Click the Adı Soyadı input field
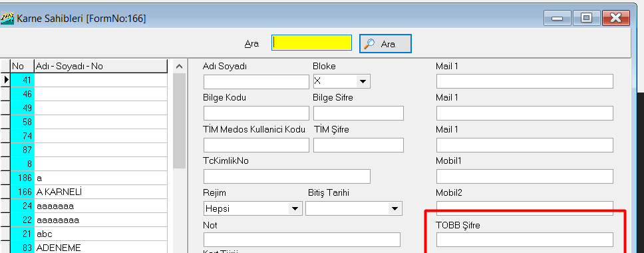 pos(256,82)
